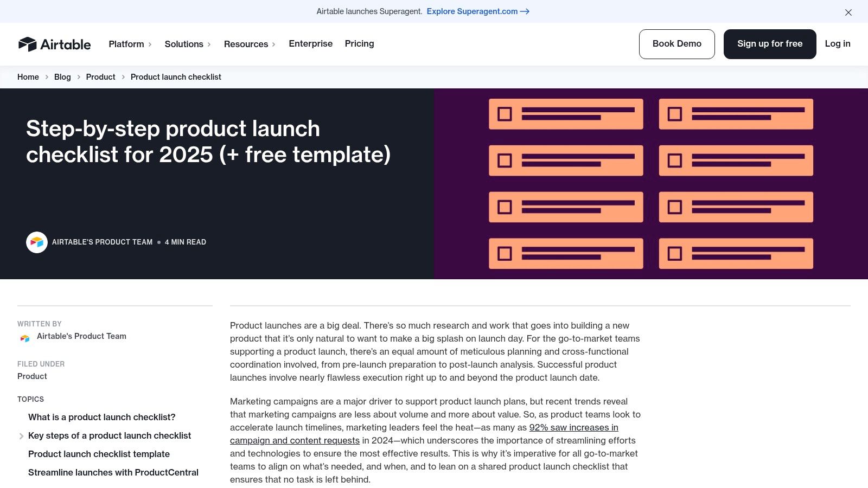Navigate to the Blog breadcrumb
Image resolution: width=868 pixels, height=488 pixels.
(x=62, y=77)
